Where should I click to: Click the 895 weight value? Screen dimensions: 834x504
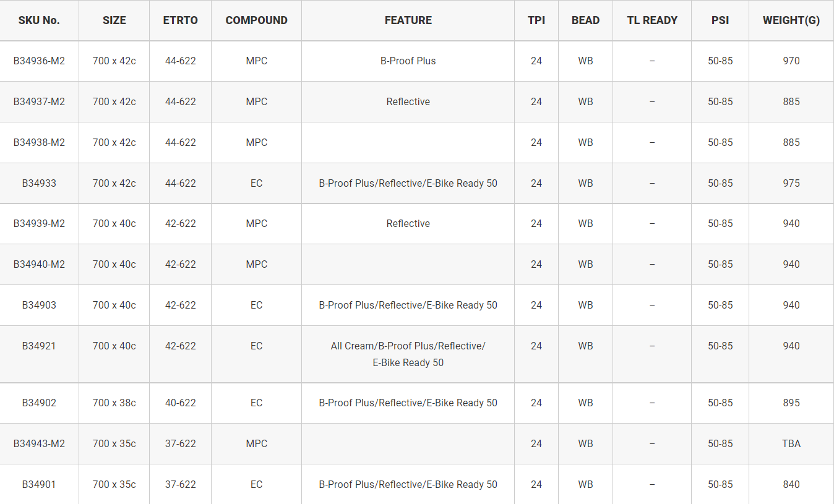click(791, 403)
